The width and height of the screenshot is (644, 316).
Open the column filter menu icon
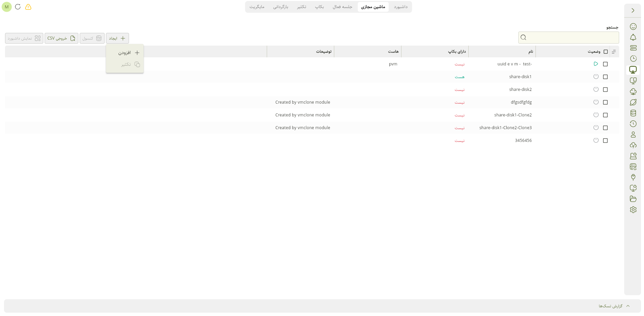(614, 52)
